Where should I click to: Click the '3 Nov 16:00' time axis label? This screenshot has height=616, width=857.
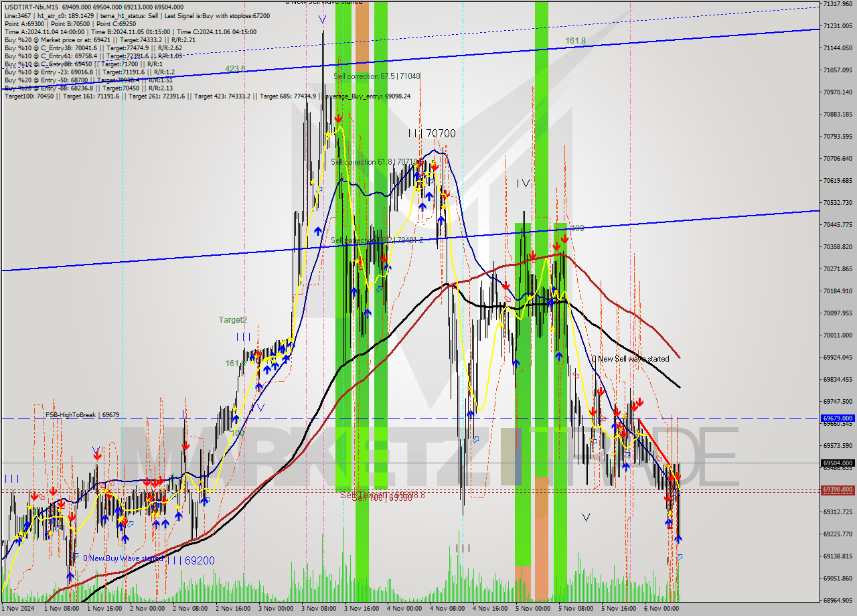[362, 609]
